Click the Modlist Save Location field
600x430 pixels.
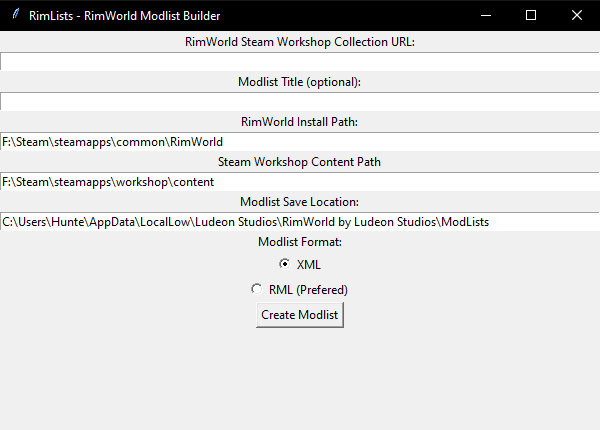(300, 221)
